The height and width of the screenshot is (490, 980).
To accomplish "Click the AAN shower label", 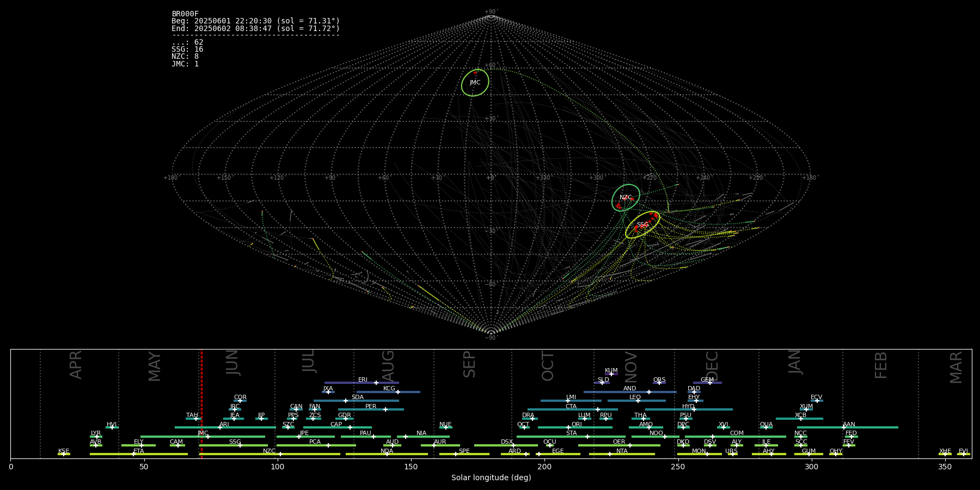I will coord(849,425).
